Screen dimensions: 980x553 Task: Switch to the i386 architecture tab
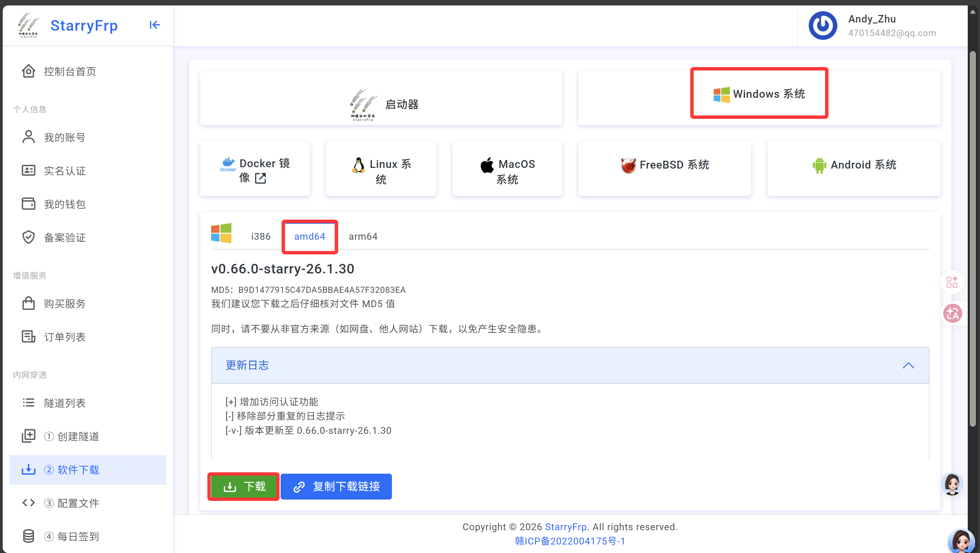click(260, 237)
